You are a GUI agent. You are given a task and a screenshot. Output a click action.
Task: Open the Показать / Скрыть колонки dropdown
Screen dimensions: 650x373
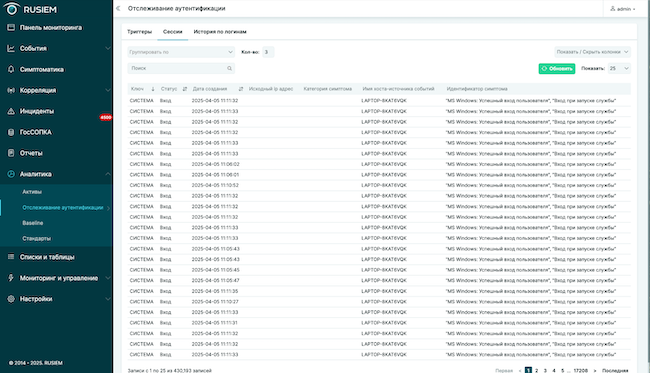(592, 52)
